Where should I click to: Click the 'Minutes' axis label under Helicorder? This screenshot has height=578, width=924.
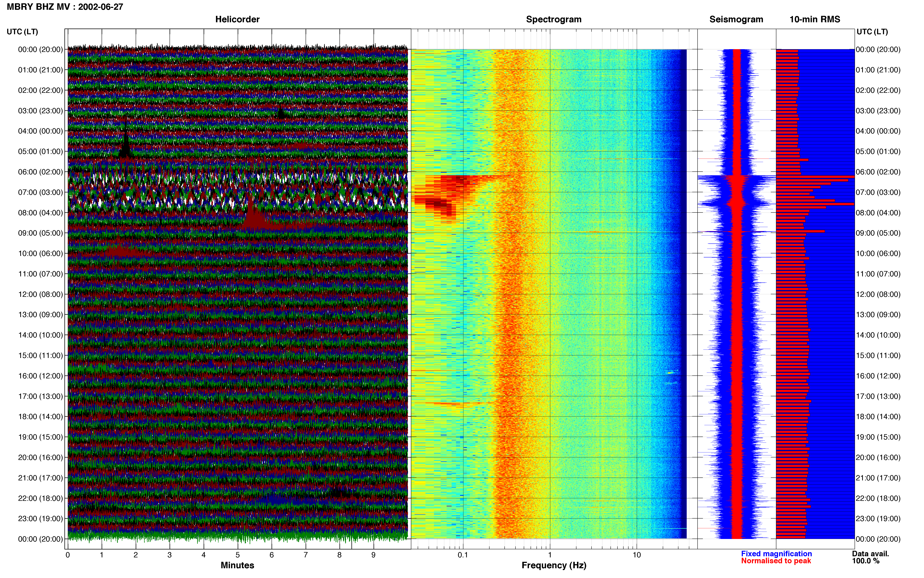(x=237, y=565)
